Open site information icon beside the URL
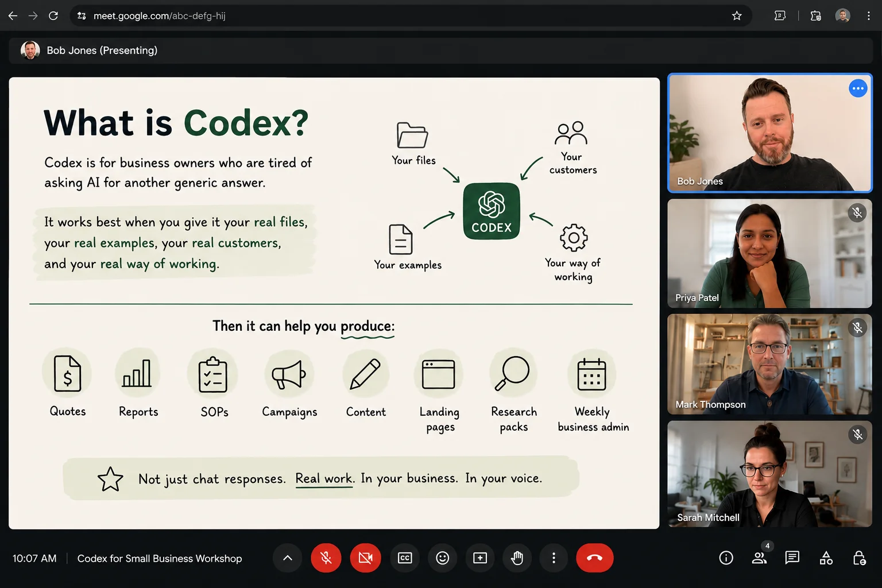Image resolution: width=882 pixels, height=588 pixels. coord(82,16)
